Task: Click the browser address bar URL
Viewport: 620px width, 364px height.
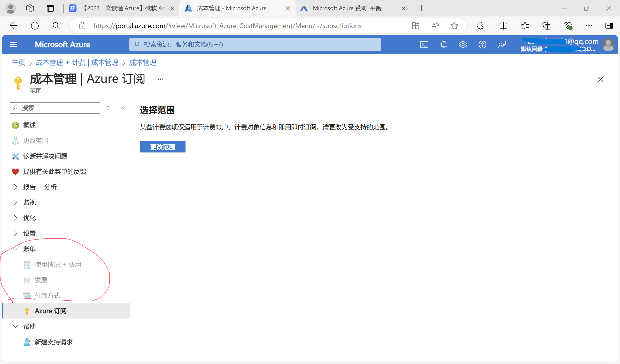Action: [x=227, y=26]
